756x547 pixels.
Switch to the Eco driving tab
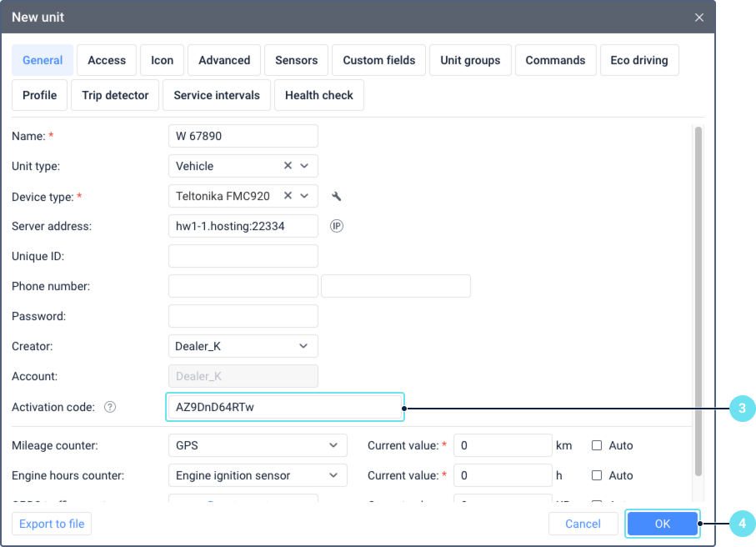pos(639,60)
